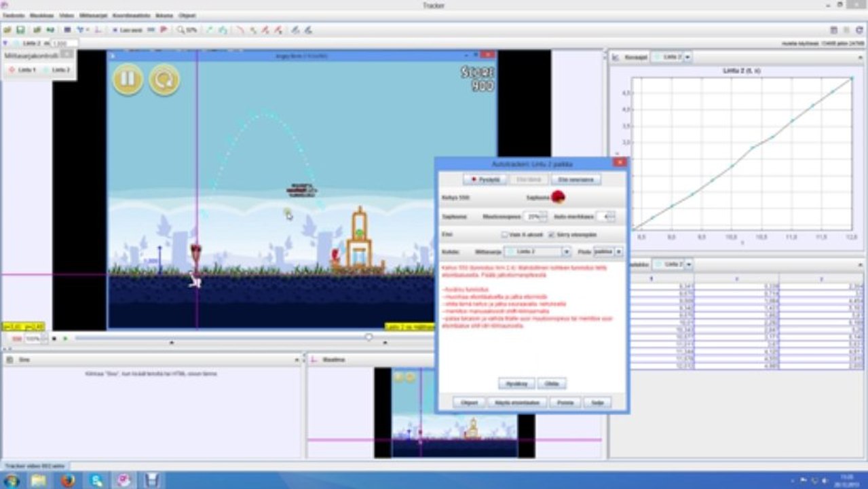868x489 pixels.
Task: Click the Näytä etsintäalue button
Action: tap(517, 403)
